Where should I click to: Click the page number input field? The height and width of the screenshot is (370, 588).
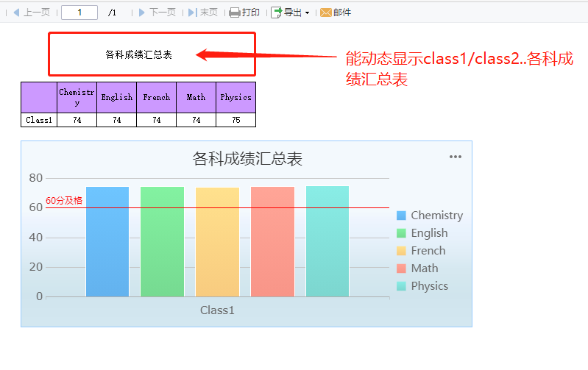click(x=79, y=13)
